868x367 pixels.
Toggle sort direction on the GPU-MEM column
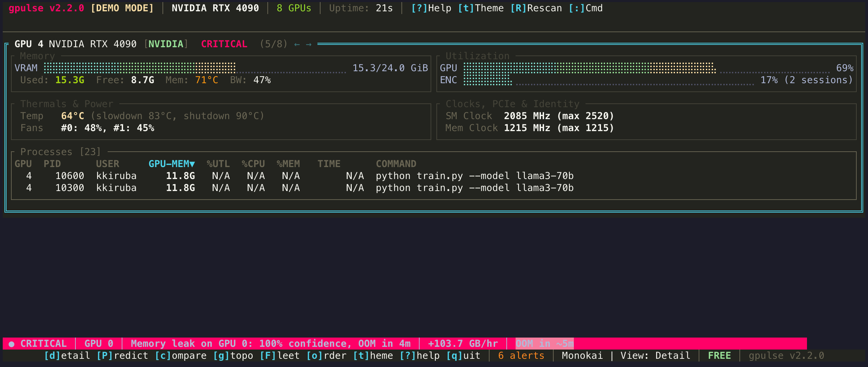coord(171,164)
